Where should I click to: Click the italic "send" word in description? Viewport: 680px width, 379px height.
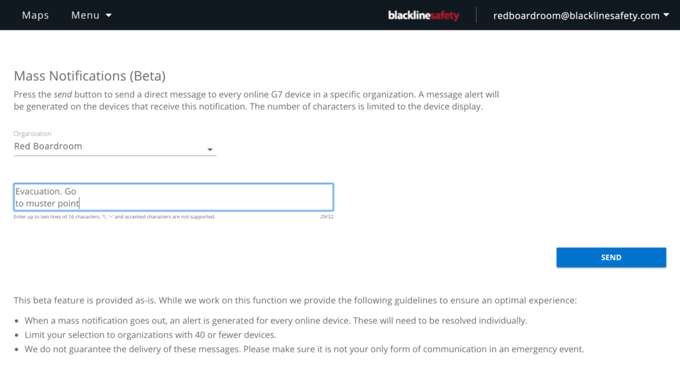[x=63, y=95]
